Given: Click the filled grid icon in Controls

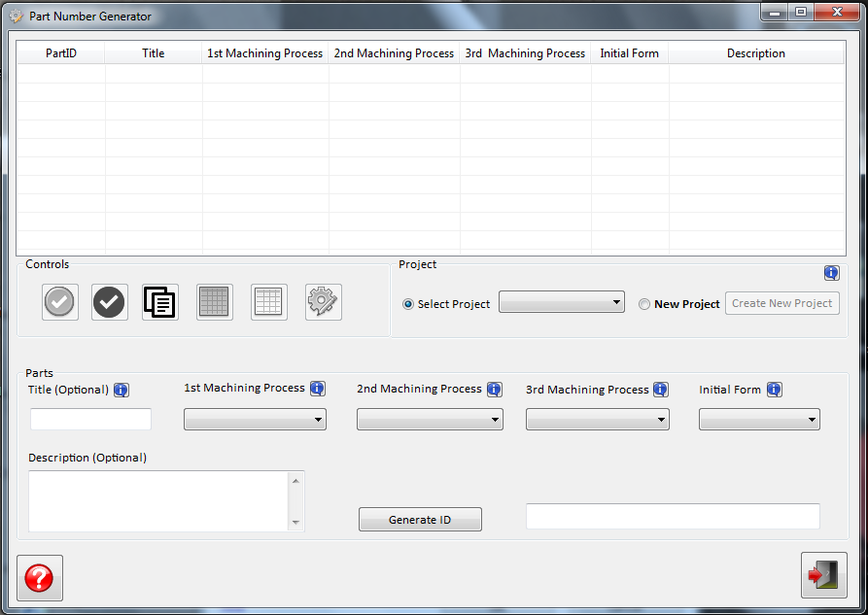Looking at the screenshot, I should pyautogui.click(x=214, y=301).
